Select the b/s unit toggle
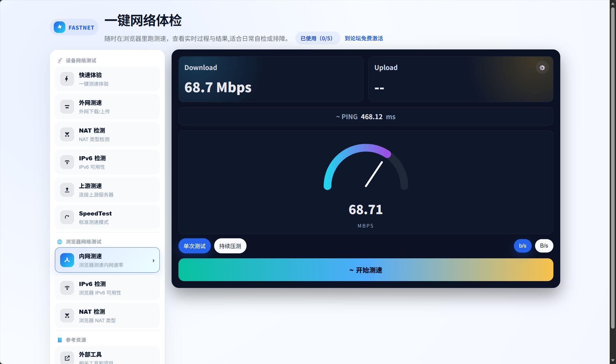 (x=523, y=246)
